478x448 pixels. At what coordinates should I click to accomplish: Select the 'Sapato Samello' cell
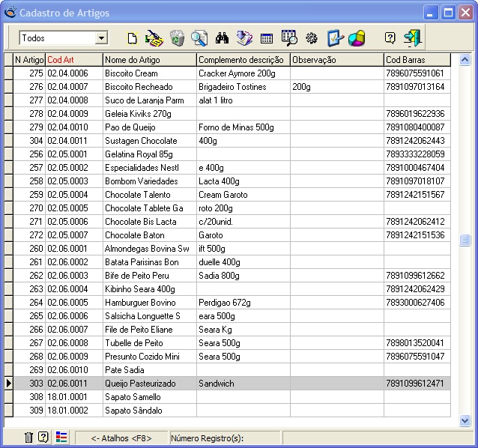tap(150, 397)
